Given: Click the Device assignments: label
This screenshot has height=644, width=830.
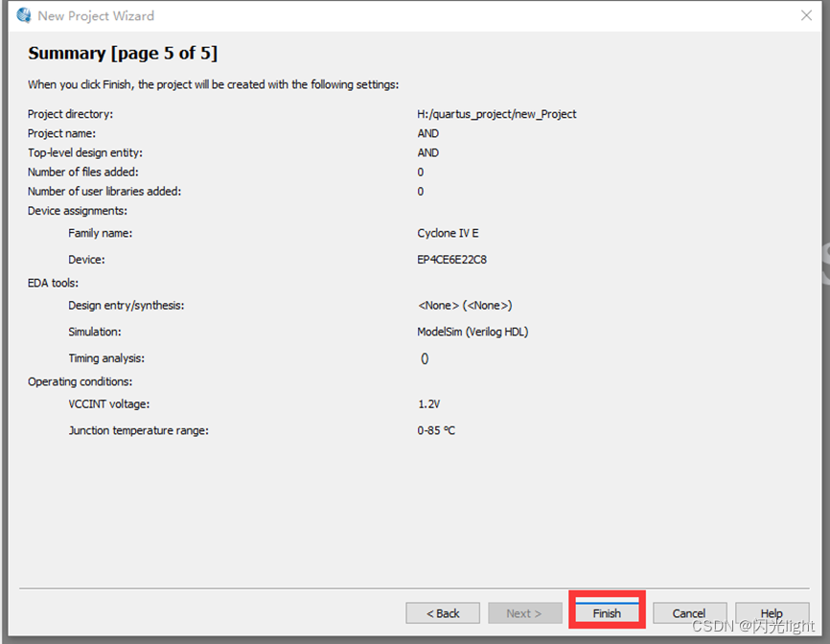Looking at the screenshot, I should pyautogui.click(x=78, y=211).
